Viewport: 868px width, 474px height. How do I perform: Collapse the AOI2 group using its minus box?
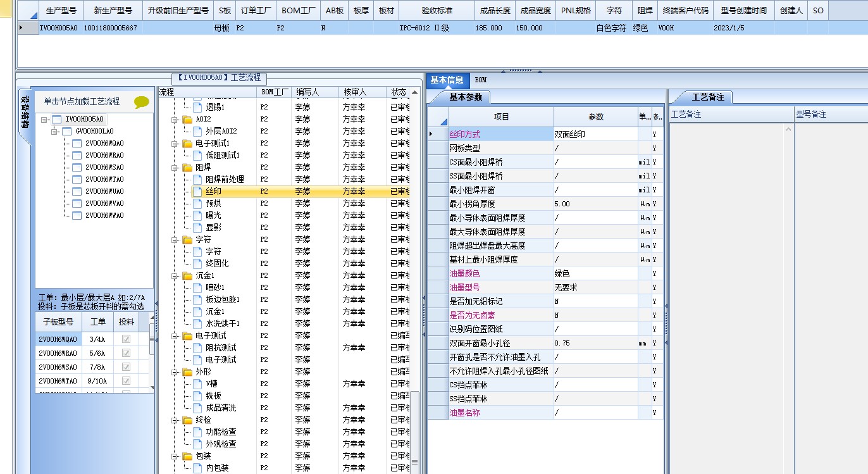pos(175,120)
